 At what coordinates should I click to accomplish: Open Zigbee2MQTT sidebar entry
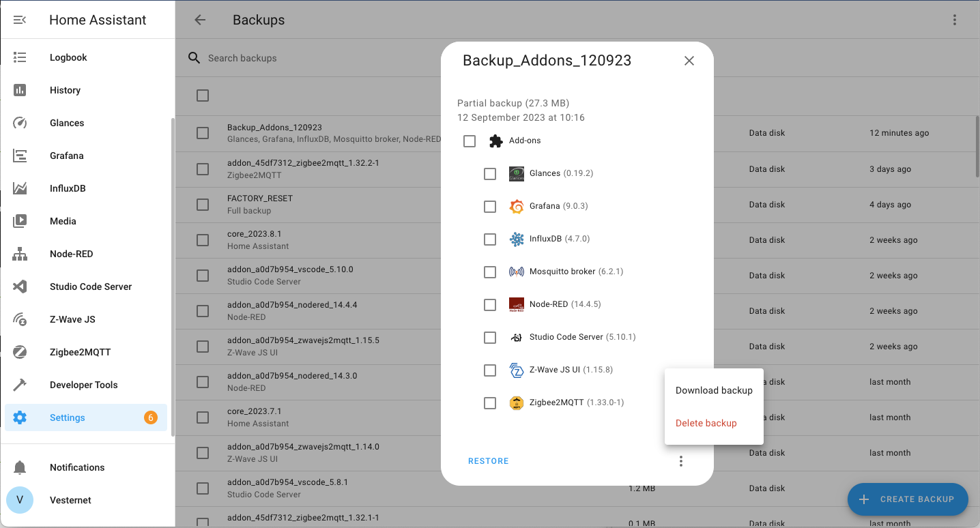pyautogui.click(x=86, y=352)
